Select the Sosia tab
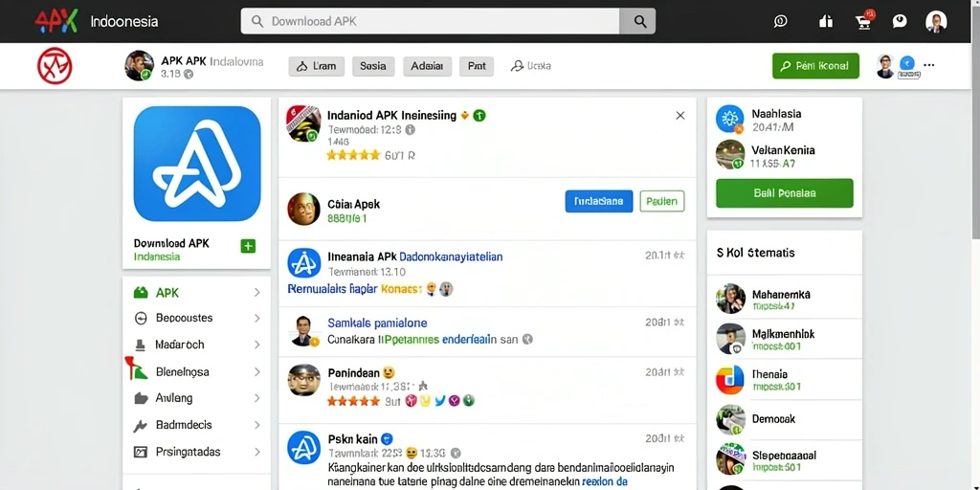Screen dimensions: 980x490 373,66
